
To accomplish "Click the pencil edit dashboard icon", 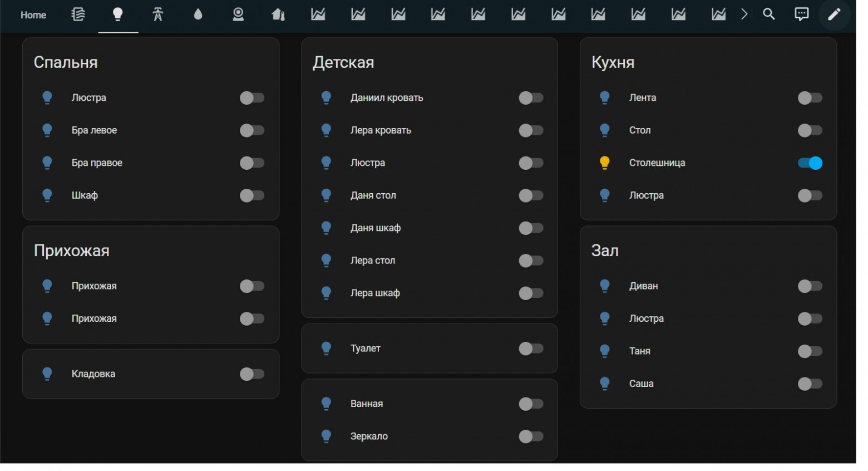I will coord(834,14).
